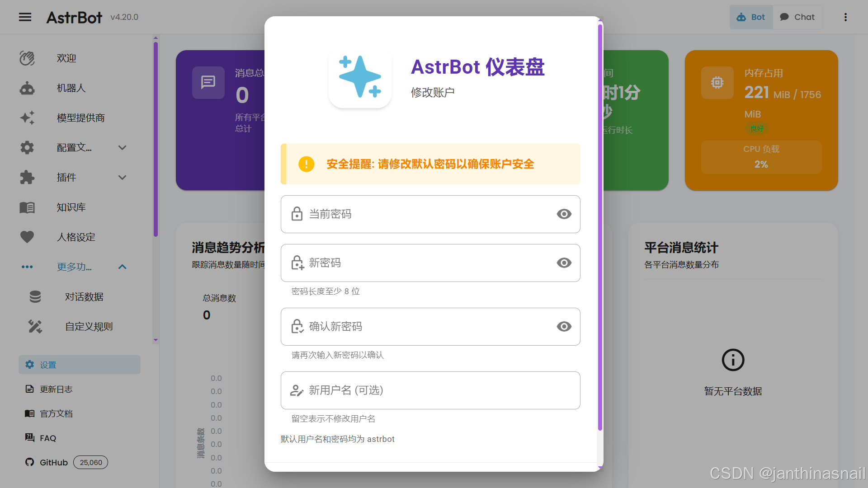Click the 良好 memory status badge

[757, 129]
